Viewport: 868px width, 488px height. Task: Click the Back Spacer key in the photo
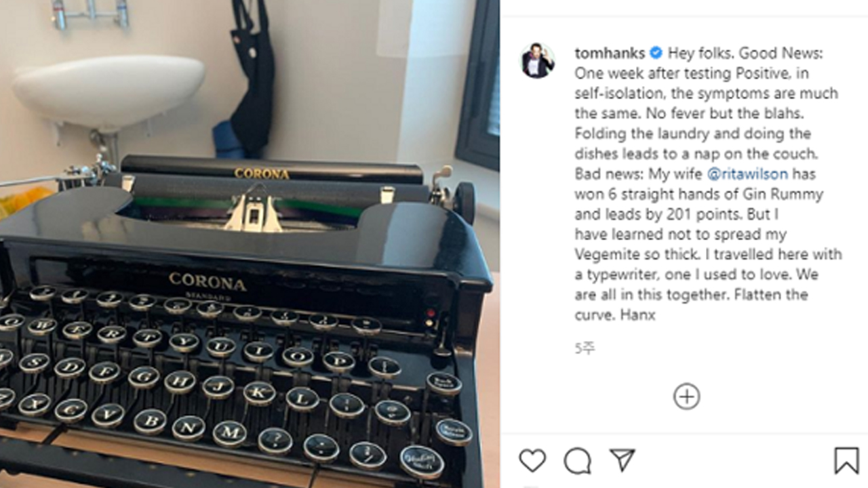coord(443,382)
